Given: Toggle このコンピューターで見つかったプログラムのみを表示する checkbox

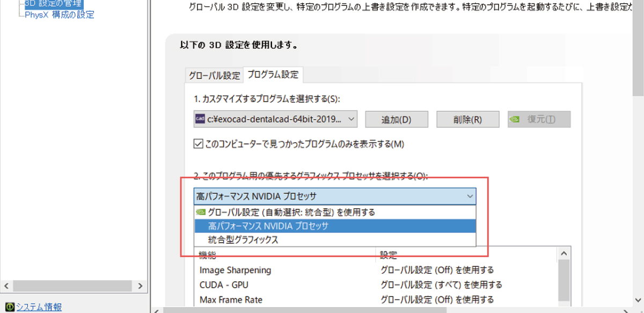Looking at the screenshot, I should point(198,144).
